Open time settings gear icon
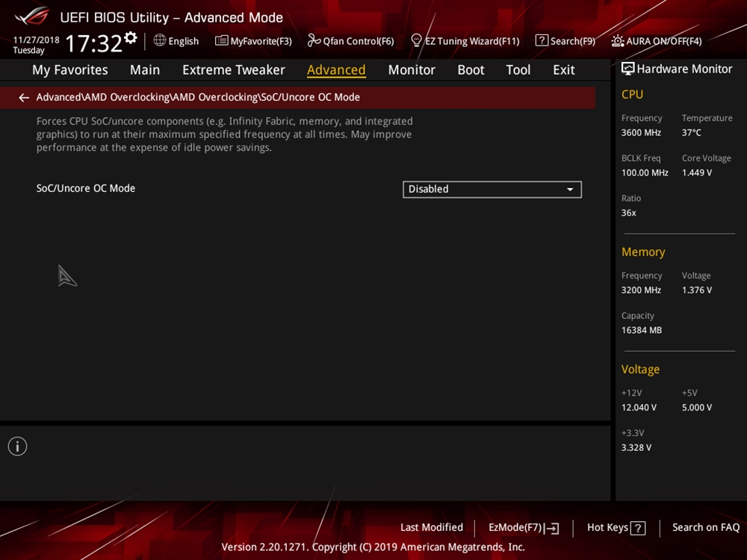 [x=131, y=37]
